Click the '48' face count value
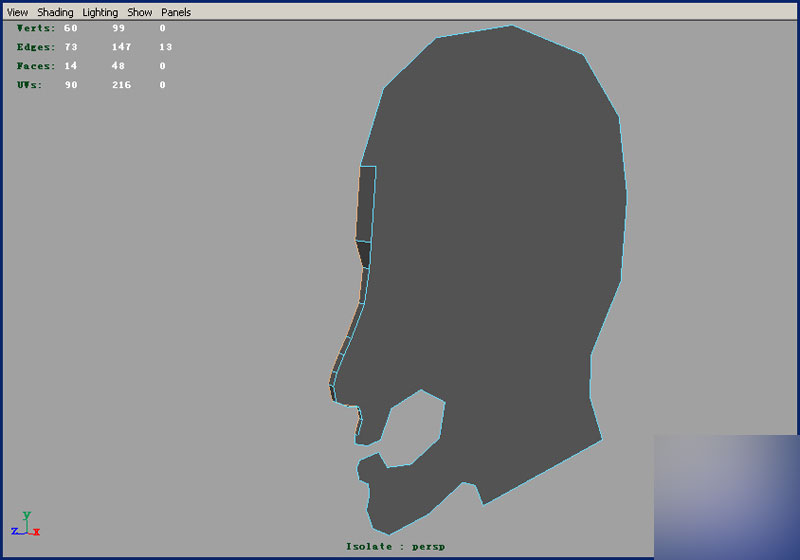 118,66
